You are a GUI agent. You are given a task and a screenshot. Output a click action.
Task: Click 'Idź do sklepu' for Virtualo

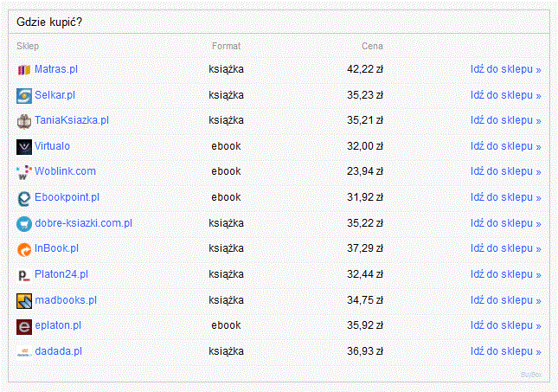pyautogui.click(x=506, y=146)
